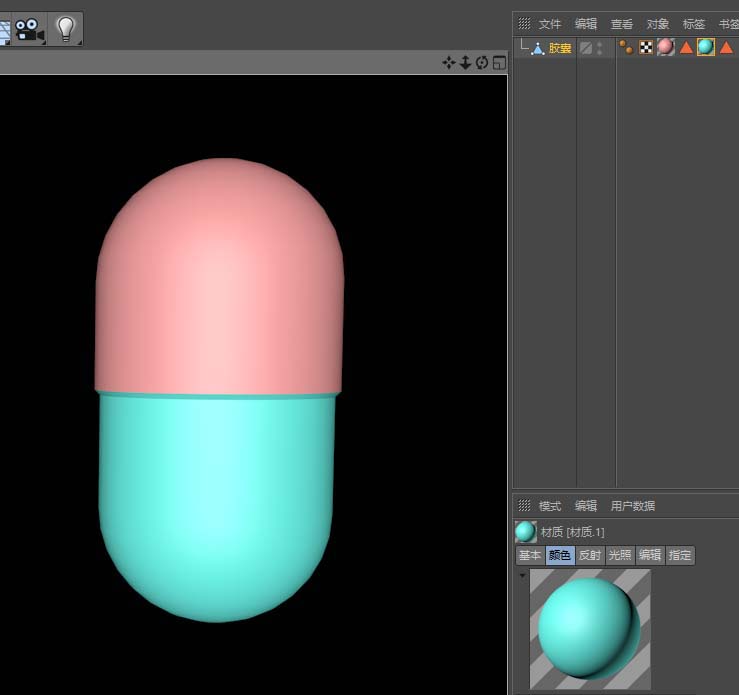This screenshot has width=739, height=695.
Task: Open the 模式 menu in attribute manager
Action: click(x=550, y=506)
